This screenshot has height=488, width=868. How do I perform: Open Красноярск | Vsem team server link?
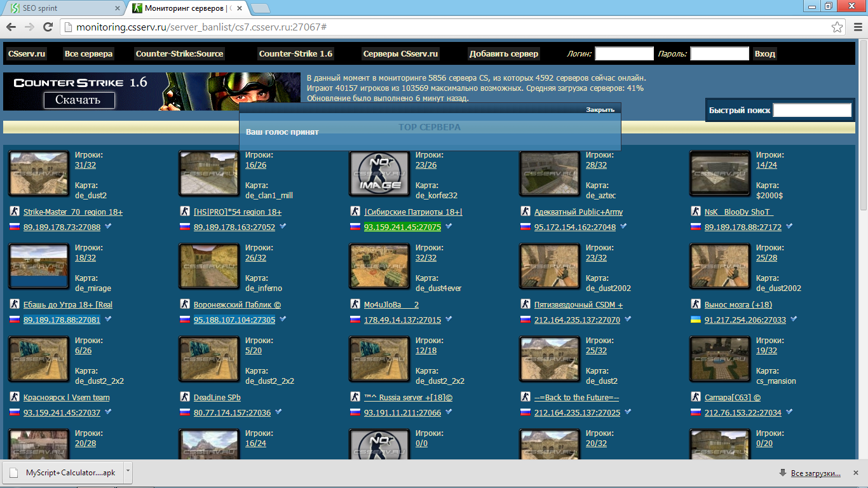[67, 397]
